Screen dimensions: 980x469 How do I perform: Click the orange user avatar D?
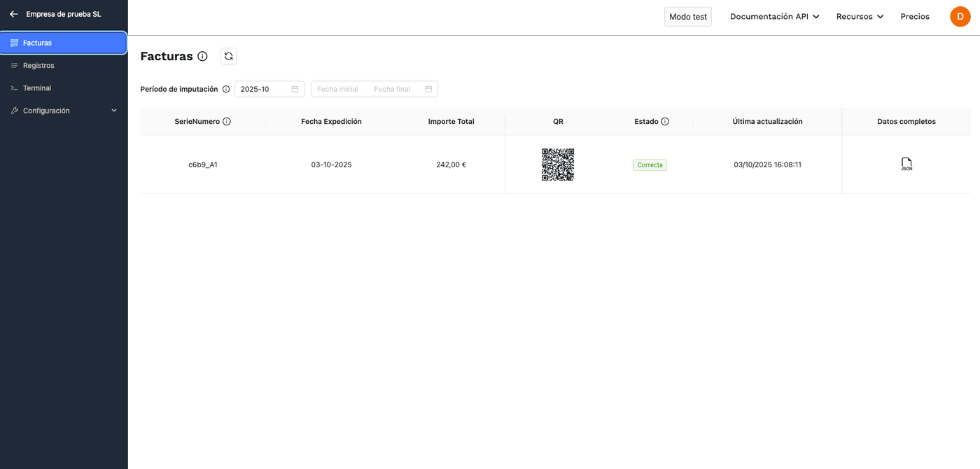click(x=960, y=17)
